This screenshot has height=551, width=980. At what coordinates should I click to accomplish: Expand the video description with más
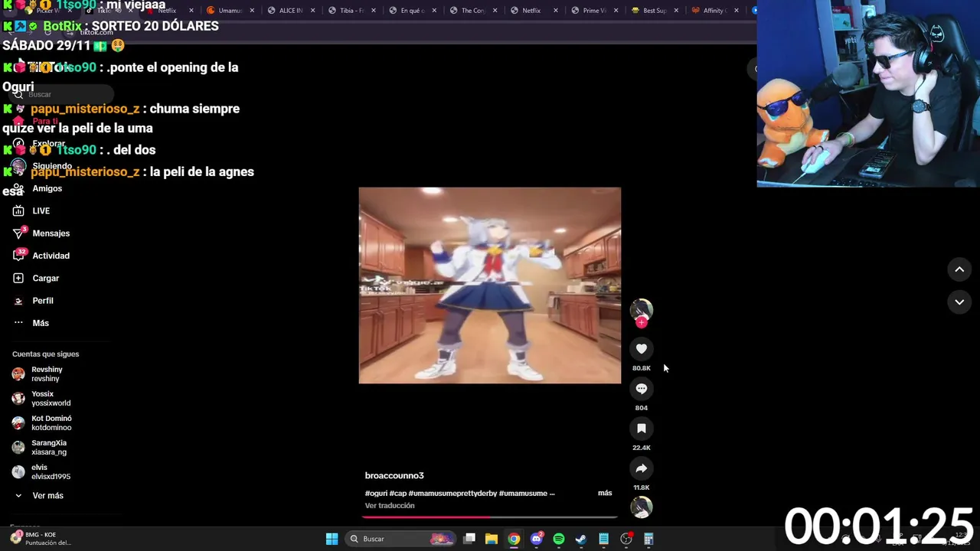click(x=605, y=493)
